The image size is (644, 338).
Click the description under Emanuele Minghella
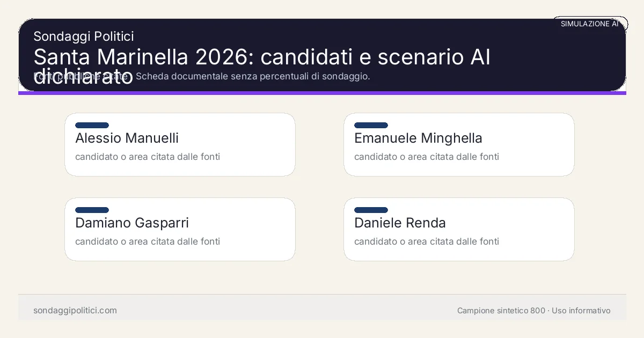[x=427, y=157]
